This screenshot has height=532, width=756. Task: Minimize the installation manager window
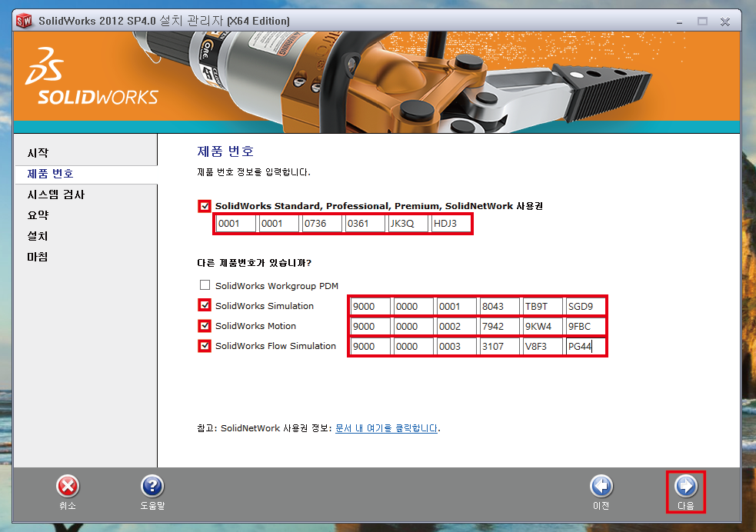[x=679, y=22]
